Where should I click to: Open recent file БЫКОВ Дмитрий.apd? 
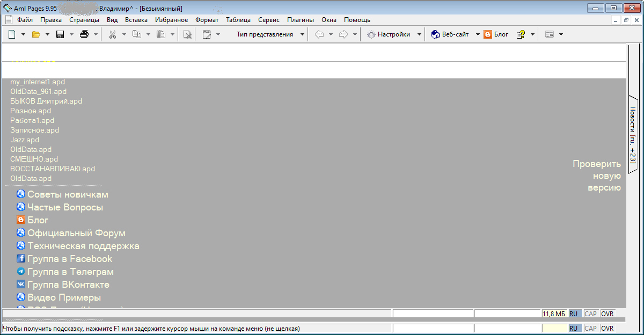(x=46, y=101)
